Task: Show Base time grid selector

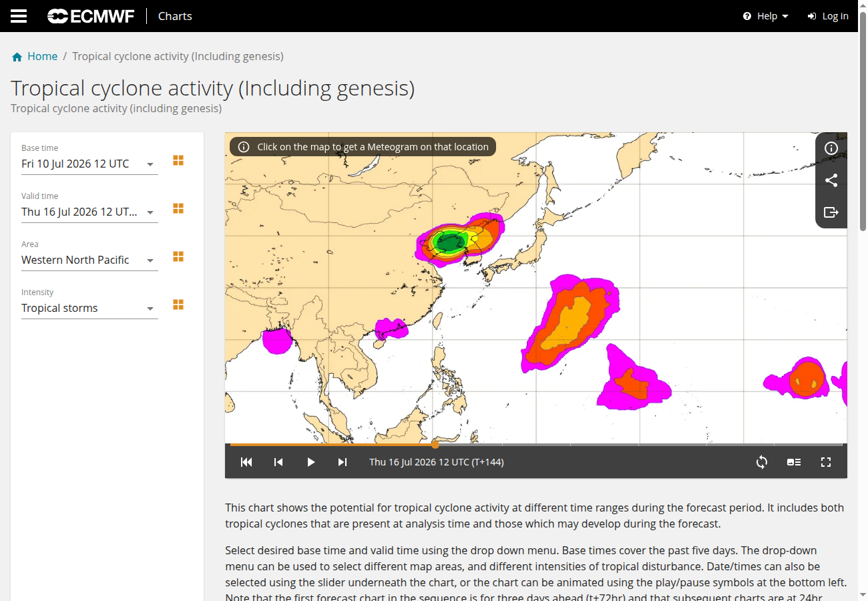Action: [x=178, y=160]
